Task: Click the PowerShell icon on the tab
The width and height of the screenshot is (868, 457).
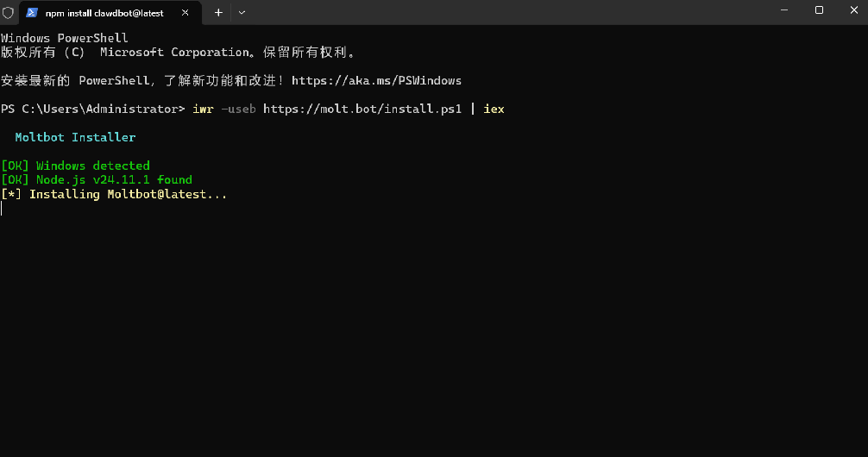Action: [x=32, y=13]
